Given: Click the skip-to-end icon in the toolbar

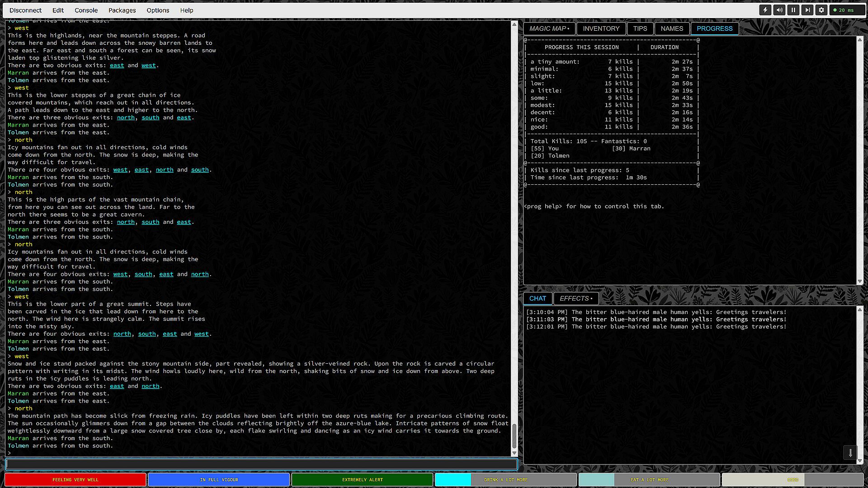Looking at the screenshot, I should (x=807, y=10).
